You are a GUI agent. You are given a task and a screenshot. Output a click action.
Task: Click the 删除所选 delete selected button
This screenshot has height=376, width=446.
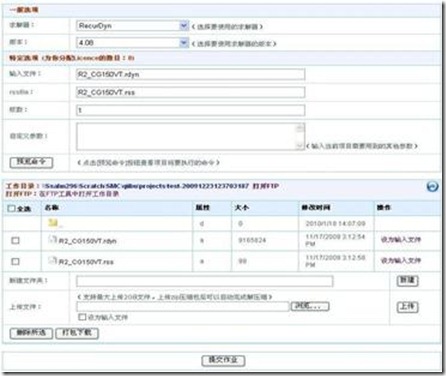coord(31,333)
